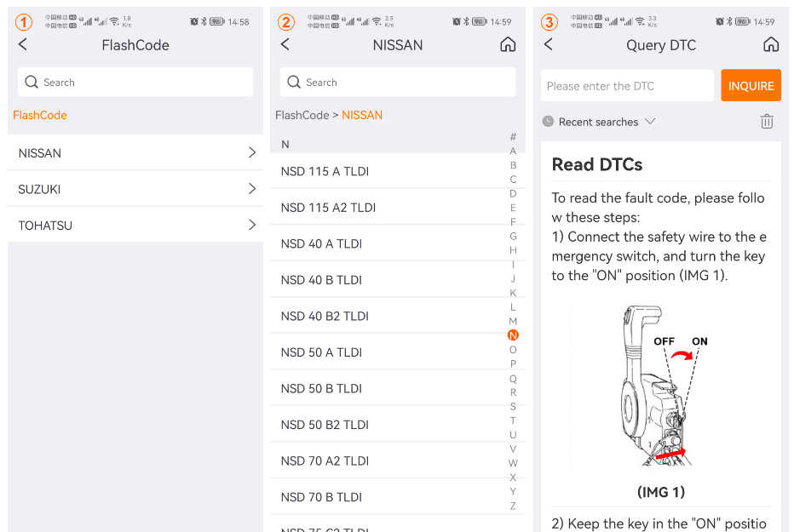Image resolution: width=794 pixels, height=532 pixels.
Task: Click the clock icon beside Recent searches
Action: 548,122
